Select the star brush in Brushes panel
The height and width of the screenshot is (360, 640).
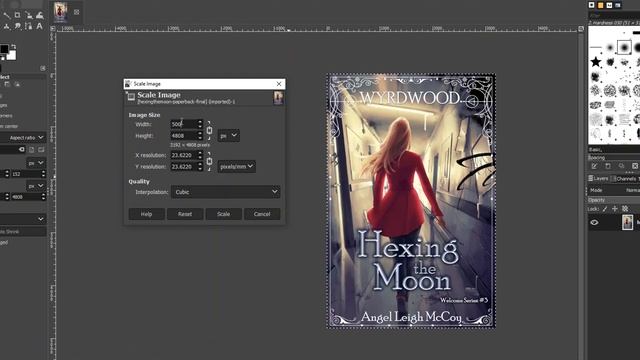(596, 62)
